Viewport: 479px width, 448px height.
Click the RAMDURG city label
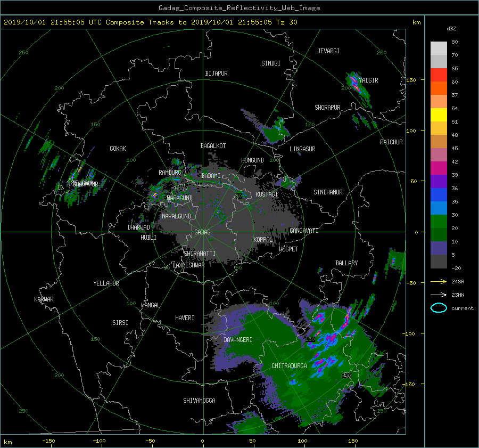coord(170,173)
